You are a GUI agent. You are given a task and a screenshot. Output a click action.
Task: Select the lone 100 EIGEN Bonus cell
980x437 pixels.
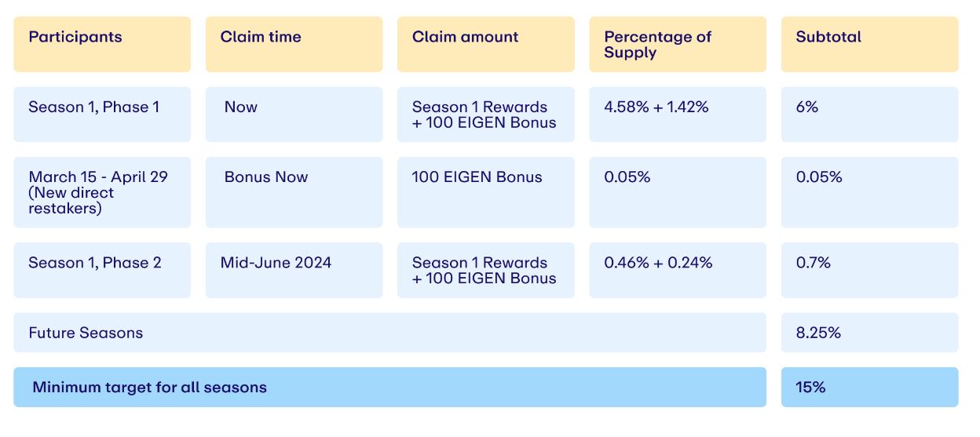pyautogui.click(x=485, y=192)
